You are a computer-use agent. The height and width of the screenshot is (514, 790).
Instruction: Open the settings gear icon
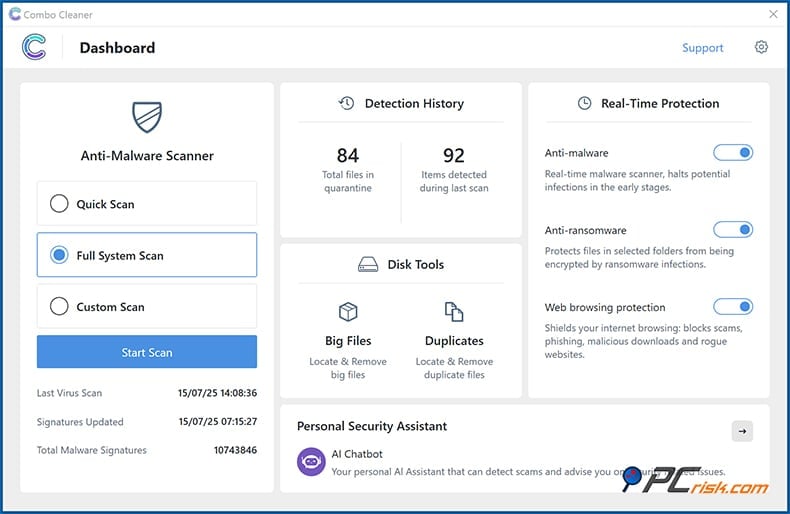click(x=761, y=47)
